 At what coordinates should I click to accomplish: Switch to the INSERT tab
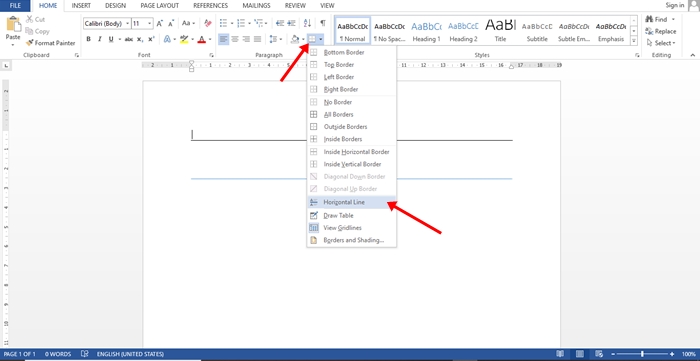(81, 6)
